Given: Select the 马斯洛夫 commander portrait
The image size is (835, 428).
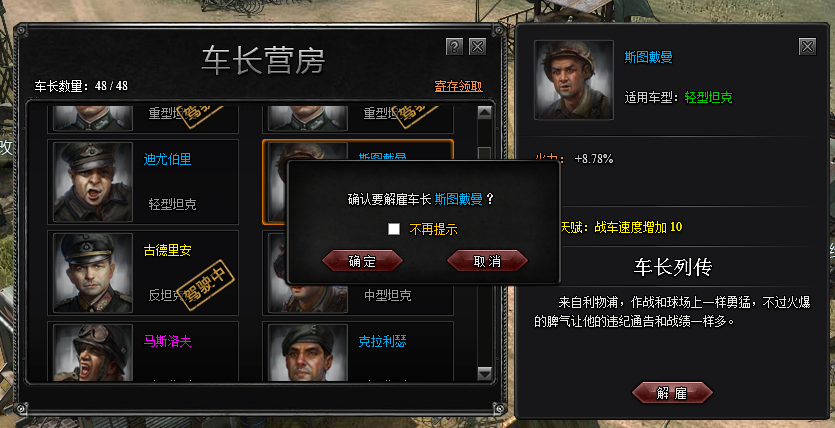Looking at the screenshot, I should tap(93, 352).
